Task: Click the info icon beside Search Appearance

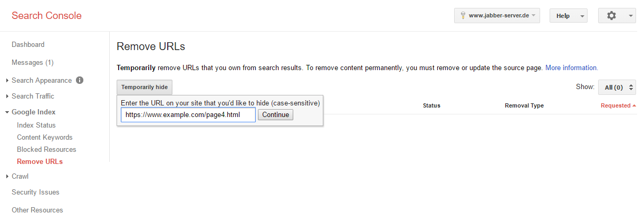Action: pos(80,80)
